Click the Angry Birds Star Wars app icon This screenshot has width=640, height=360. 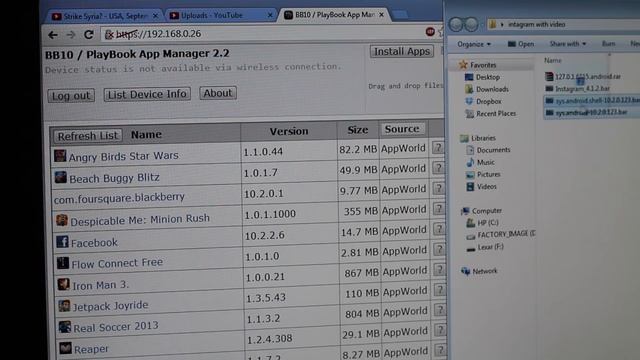(60, 156)
